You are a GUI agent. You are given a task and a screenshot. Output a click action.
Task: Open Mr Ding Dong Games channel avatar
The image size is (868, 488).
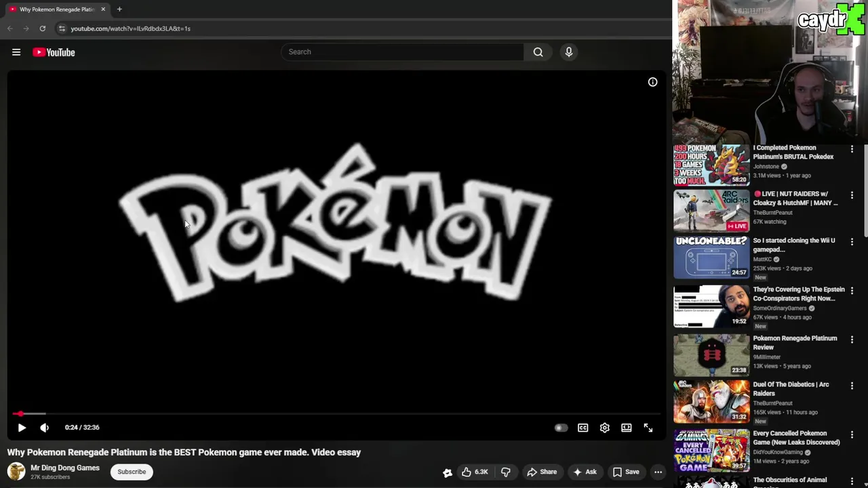click(x=16, y=471)
